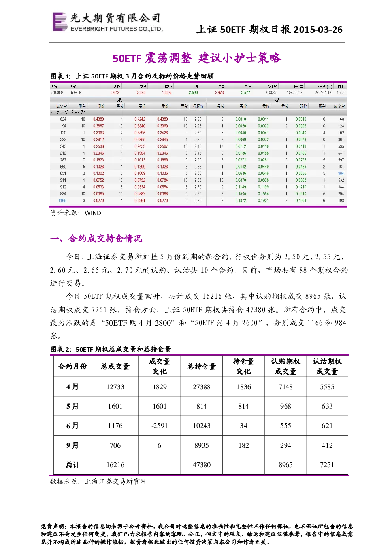Click the put bid price 0.1872
This screenshot has width=392, height=555.
[241, 201]
